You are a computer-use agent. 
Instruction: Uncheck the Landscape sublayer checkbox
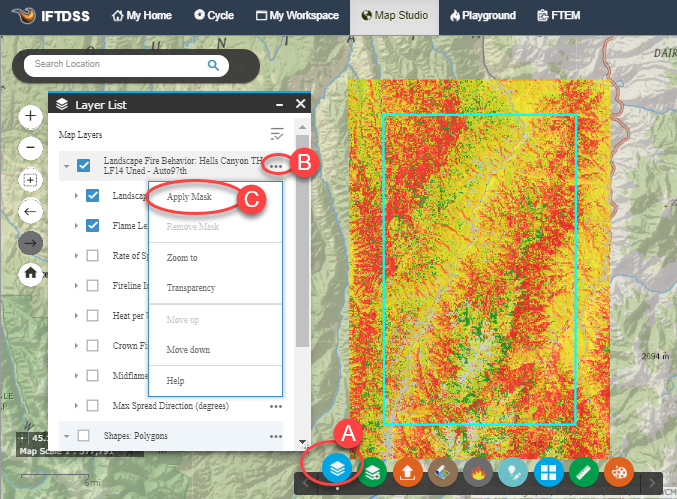(92, 196)
